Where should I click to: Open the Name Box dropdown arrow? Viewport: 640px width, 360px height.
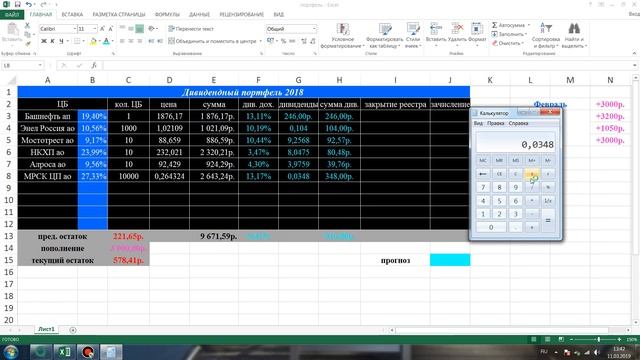tap(40, 65)
